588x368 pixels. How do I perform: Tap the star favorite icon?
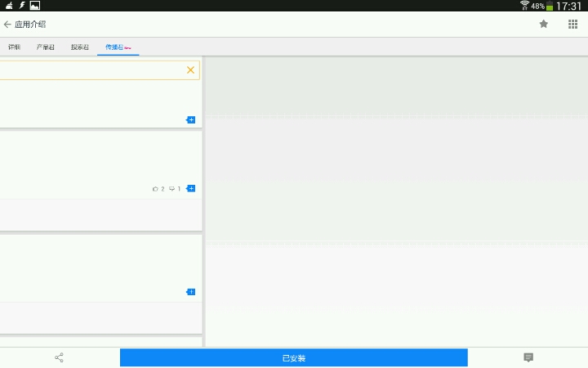pos(544,25)
